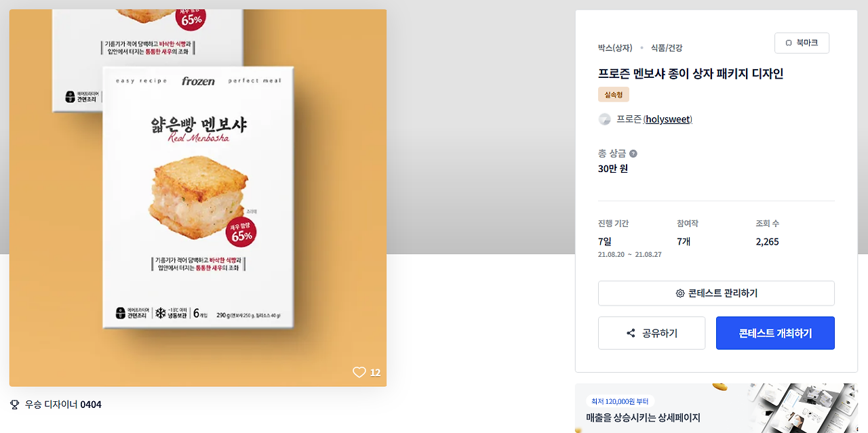This screenshot has width=868, height=433.
Task: Click the trophy icon near 우승 디자이너
Action: click(x=14, y=405)
